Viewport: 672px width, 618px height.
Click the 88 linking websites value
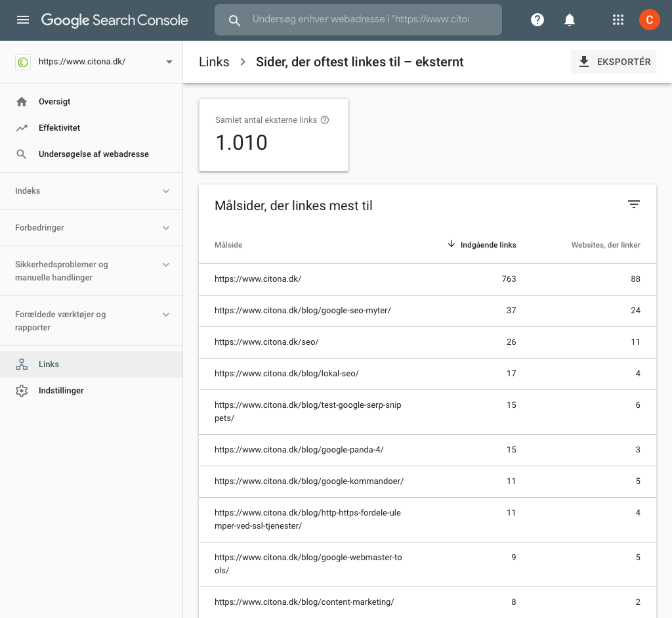pyautogui.click(x=635, y=278)
